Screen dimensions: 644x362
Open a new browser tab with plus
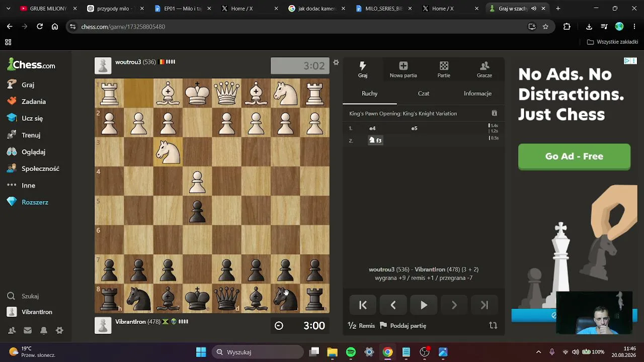(x=558, y=9)
